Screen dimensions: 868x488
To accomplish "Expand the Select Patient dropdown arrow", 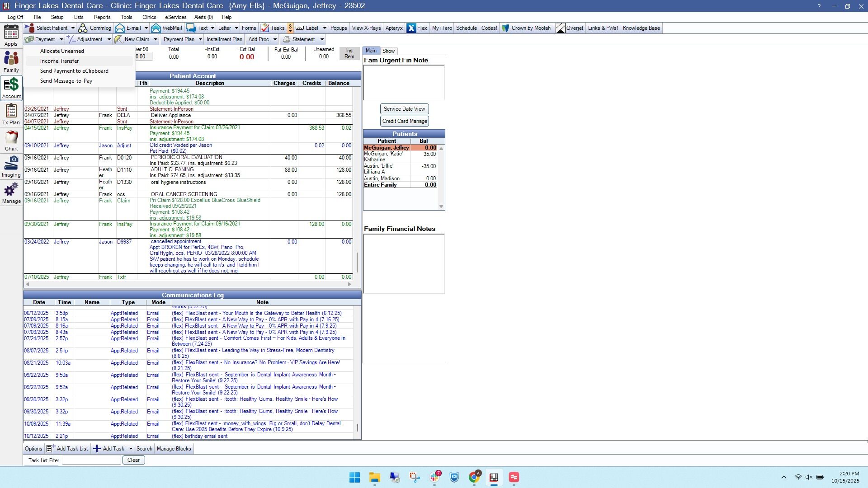I will tap(73, 28).
